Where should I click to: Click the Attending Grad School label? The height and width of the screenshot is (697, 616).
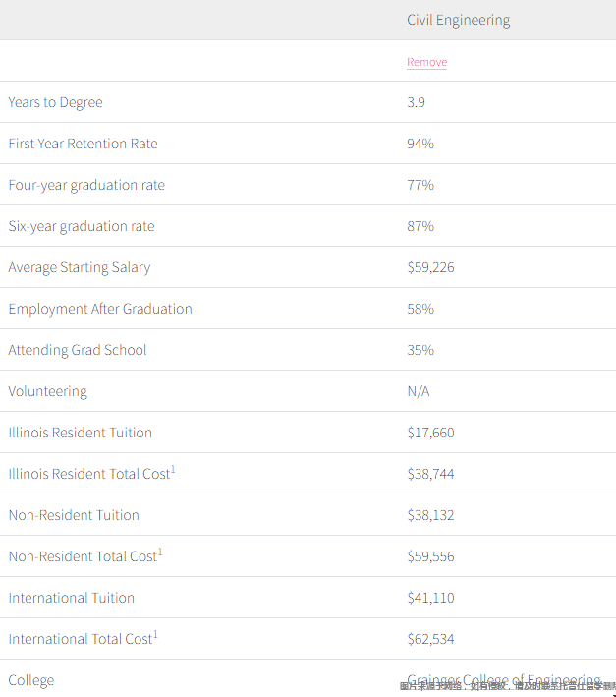[x=78, y=350]
